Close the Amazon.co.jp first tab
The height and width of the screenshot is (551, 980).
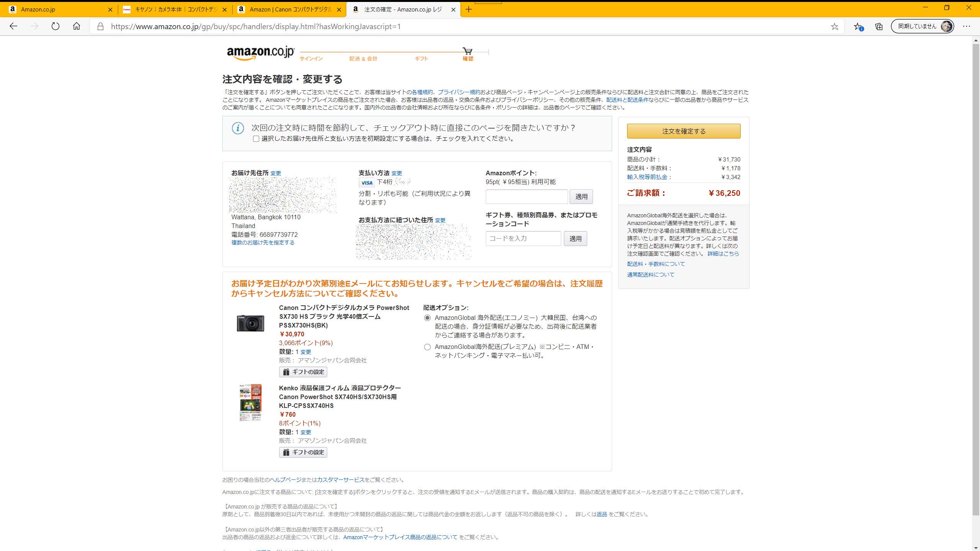[110, 10]
